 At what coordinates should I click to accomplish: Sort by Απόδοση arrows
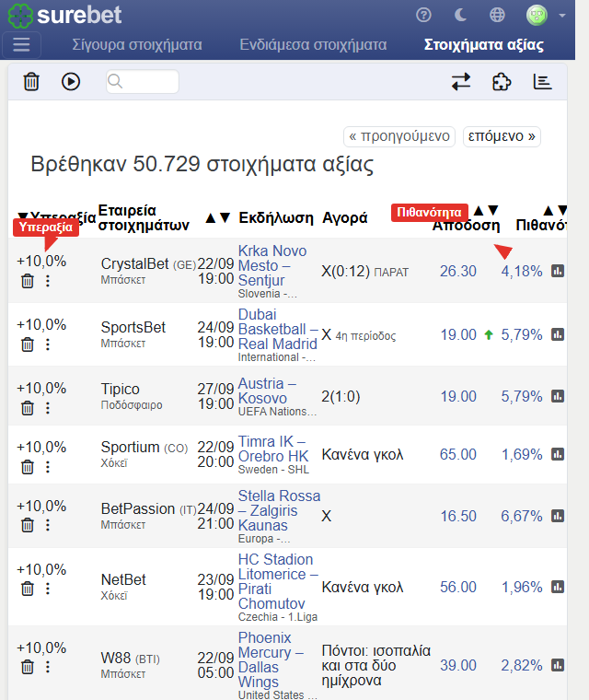[x=486, y=210]
